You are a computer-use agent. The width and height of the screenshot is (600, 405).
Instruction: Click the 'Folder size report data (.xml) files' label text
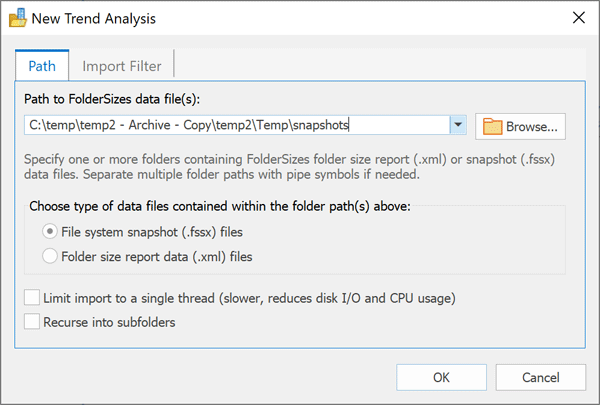[157, 256]
